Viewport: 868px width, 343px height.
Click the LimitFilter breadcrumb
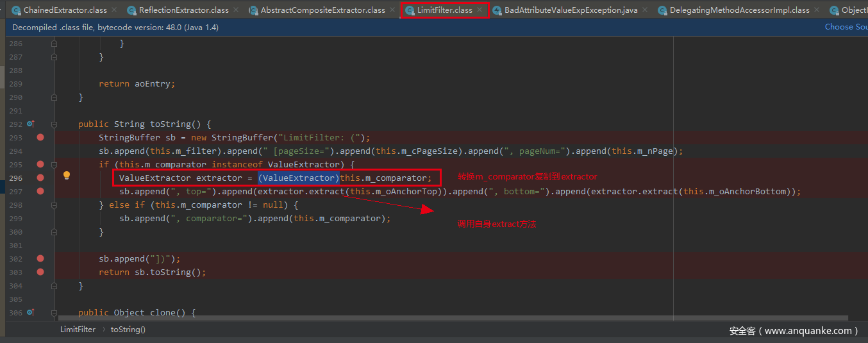tap(78, 330)
